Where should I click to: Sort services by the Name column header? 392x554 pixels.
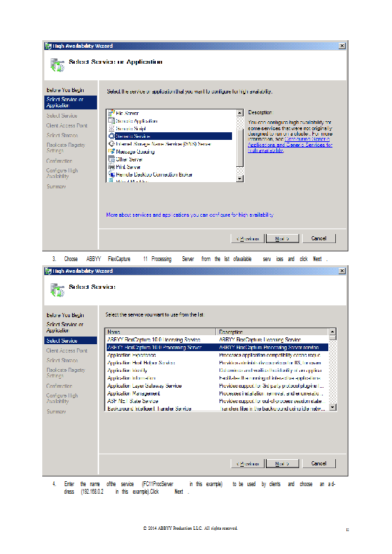tap(161, 332)
